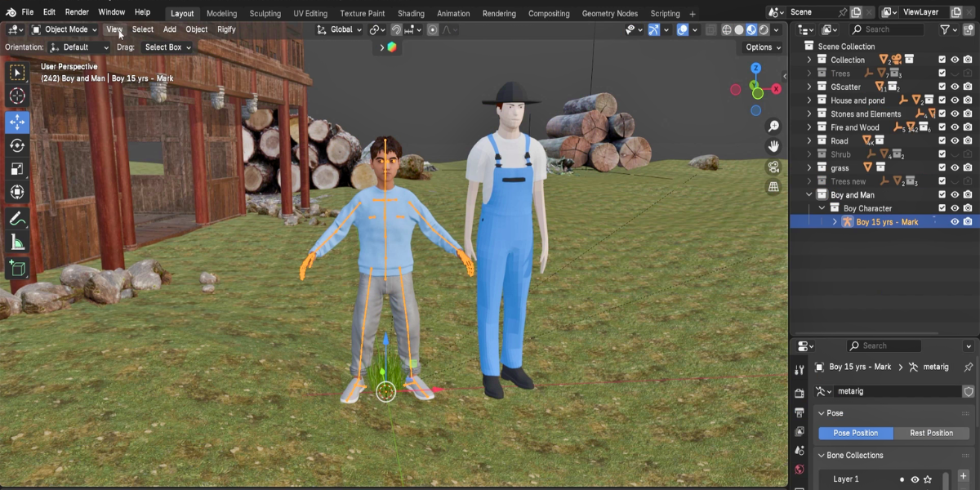
Task: Click the Add Cube tool icon
Action: (17, 268)
